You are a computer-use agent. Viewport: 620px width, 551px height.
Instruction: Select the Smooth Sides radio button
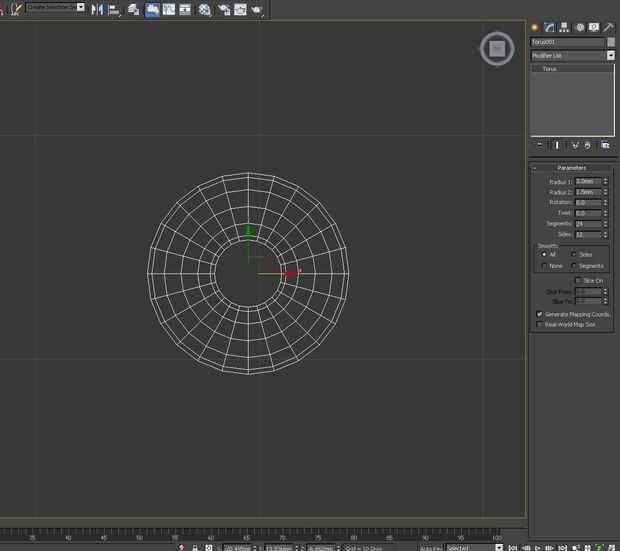pos(573,254)
